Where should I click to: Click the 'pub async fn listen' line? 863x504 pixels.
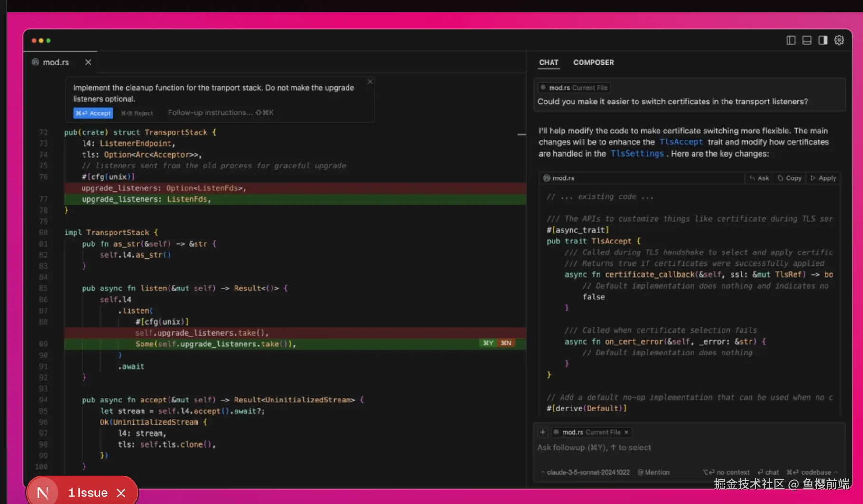click(185, 289)
